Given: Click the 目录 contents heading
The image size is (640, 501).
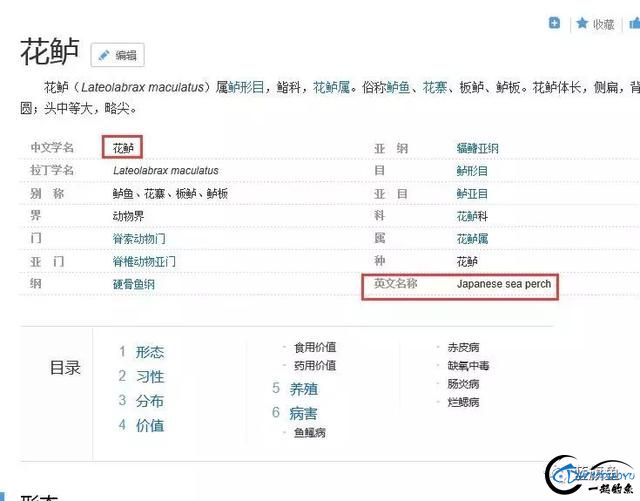Looking at the screenshot, I should tap(65, 368).
